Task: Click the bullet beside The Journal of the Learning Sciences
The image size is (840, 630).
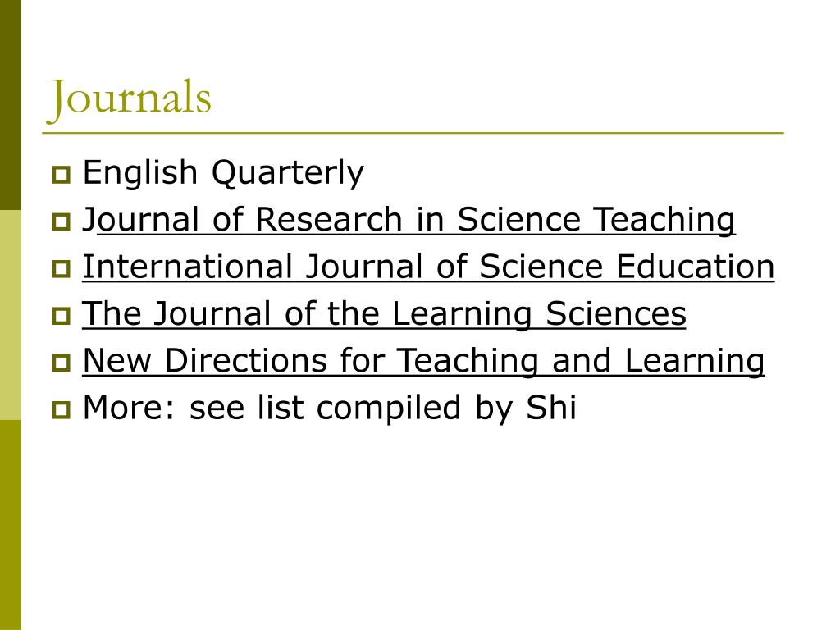Action: coord(62,316)
